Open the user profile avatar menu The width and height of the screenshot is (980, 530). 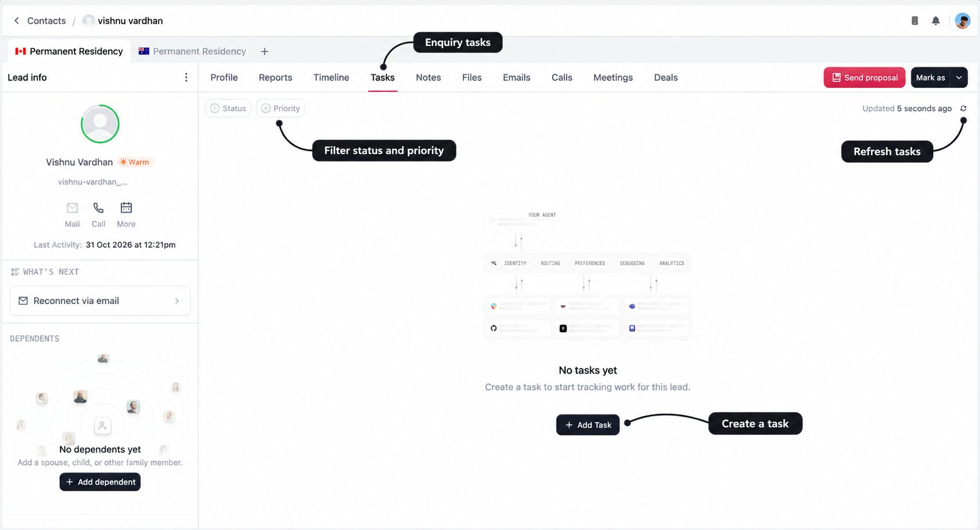point(962,21)
